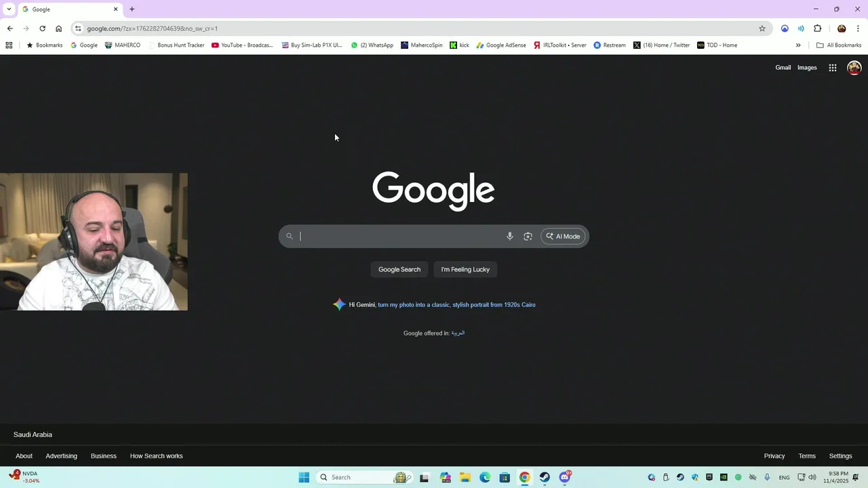Click I'm Feeling Lucky button

coord(465,270)
